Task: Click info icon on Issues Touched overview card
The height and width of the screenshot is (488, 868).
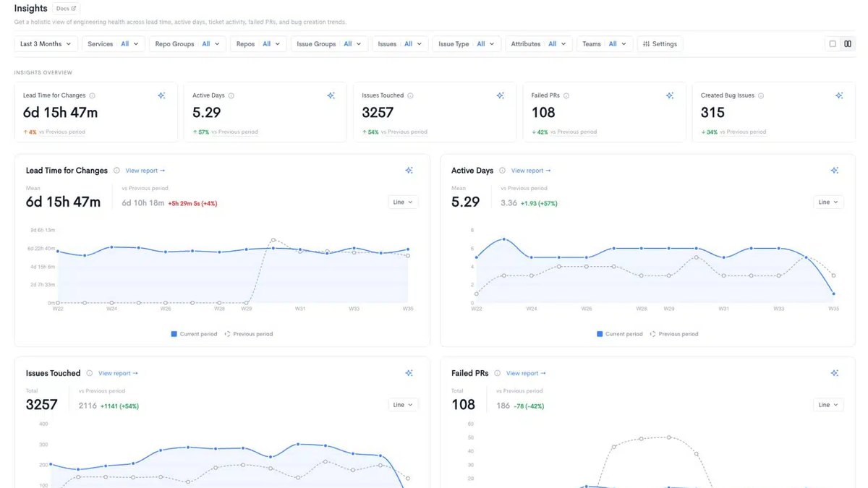Action: point(410,95)
